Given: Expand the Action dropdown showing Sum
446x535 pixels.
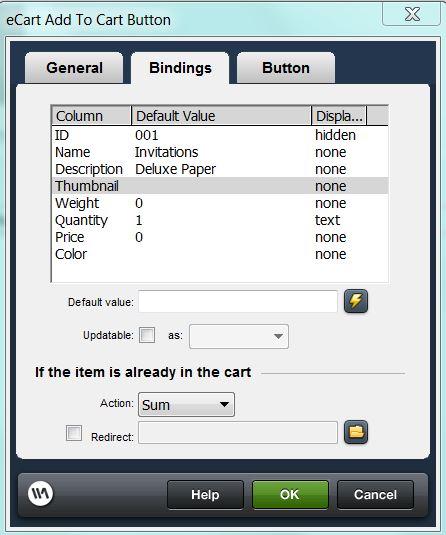Looking at the screenshot, I should pyautogui.click(x=186, y=405).
